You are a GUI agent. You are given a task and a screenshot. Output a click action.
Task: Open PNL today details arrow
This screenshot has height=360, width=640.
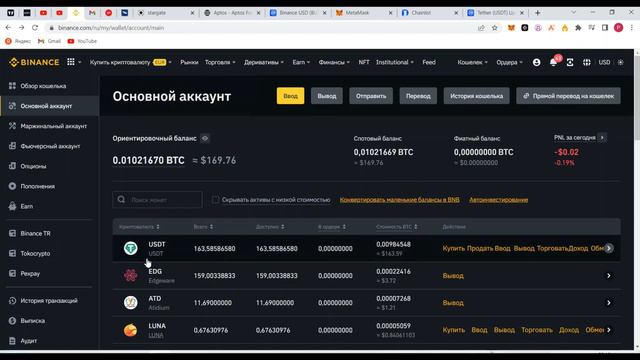click(x=602, y=138)
